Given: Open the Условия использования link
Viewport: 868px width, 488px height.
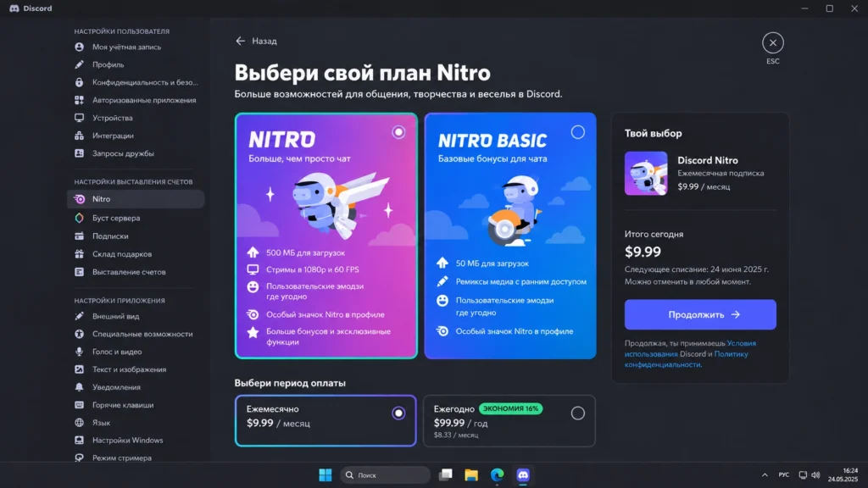Looking at the screenshot, I should coord(689,348).
